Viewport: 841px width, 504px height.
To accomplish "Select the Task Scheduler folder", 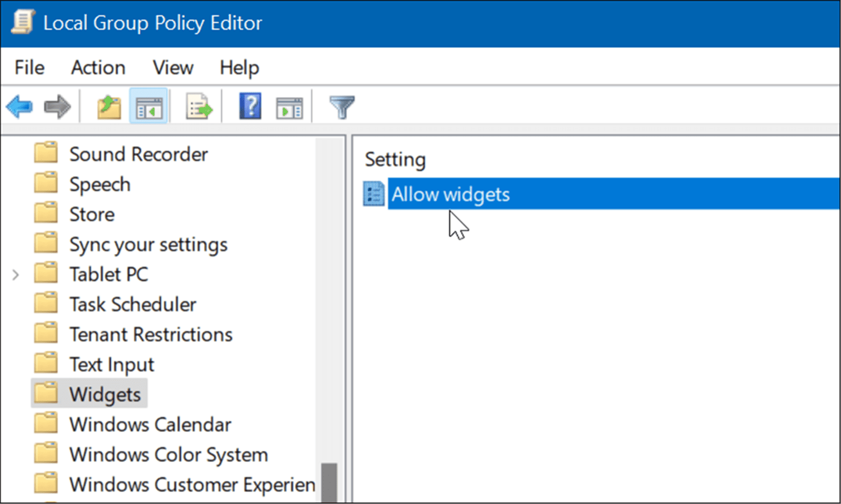I will (x=133, y=305).
